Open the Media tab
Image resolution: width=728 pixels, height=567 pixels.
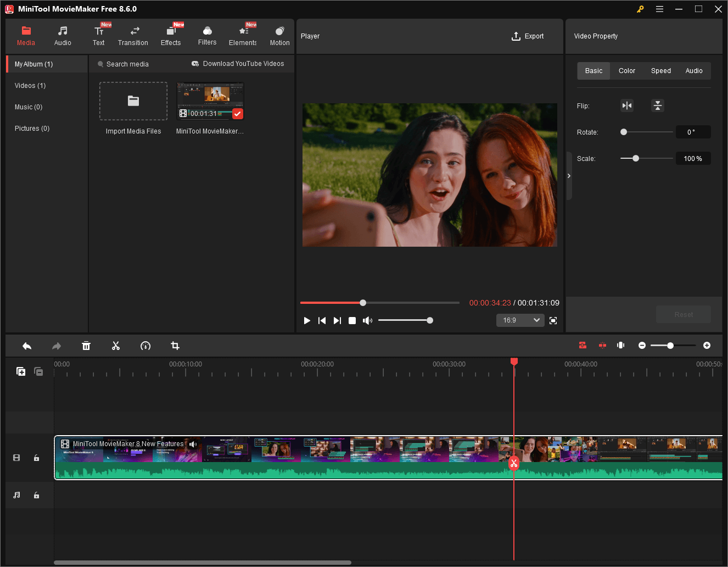26,36
